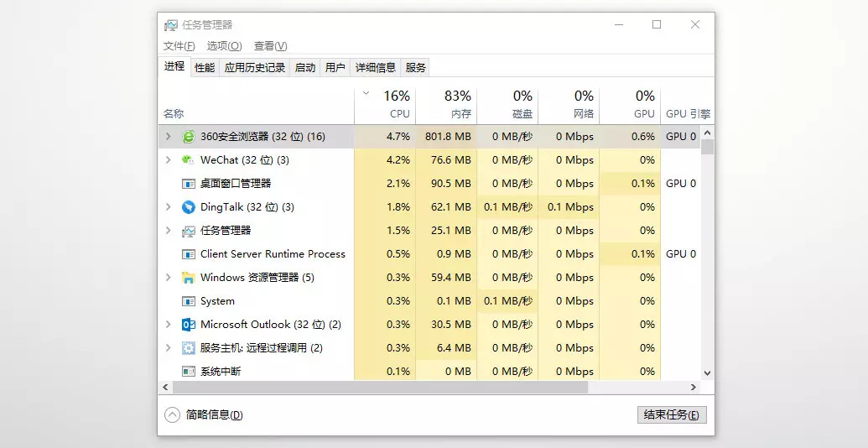Expand the WeChat process group
Image resolution: width=868 pixels, height=448 pixels.
[169, 160]
